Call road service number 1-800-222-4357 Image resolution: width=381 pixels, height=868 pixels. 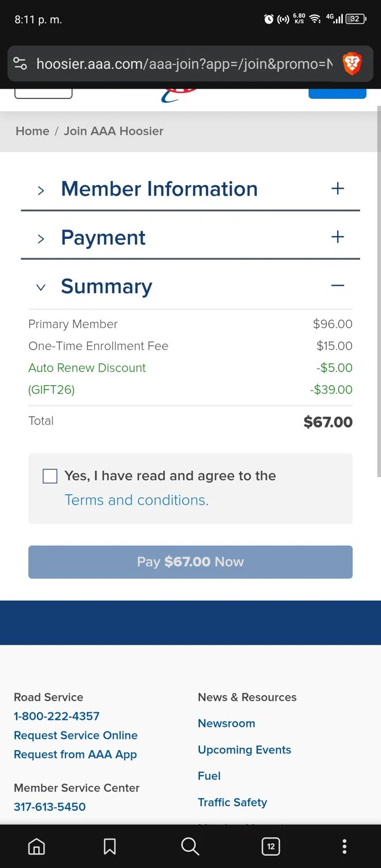point(57,716)
